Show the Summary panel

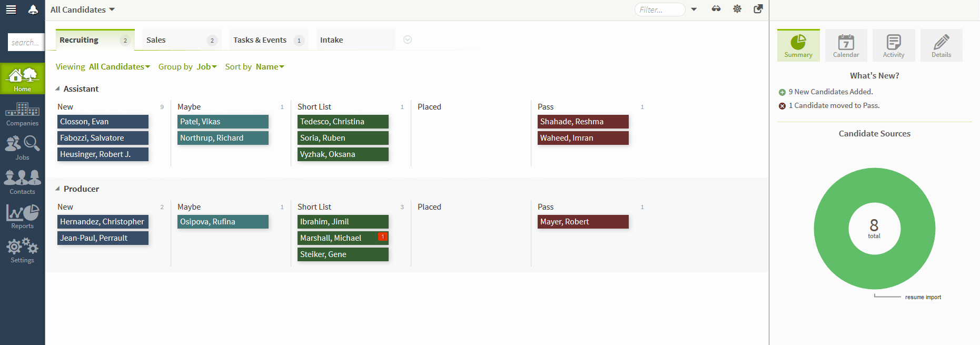798,45
